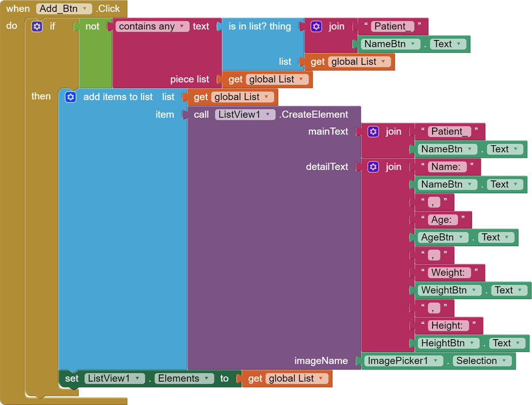Click the gear icon on add items to list
532x405 pixels.
70,97
